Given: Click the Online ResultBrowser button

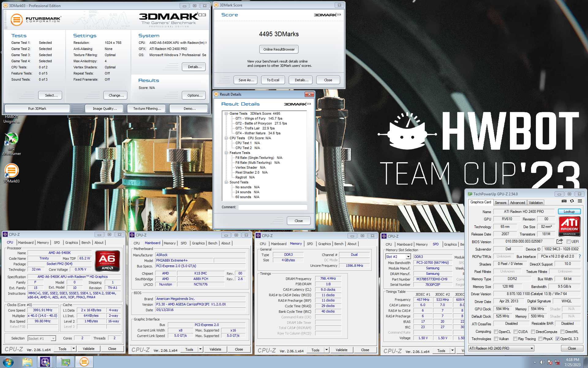Looking at the screenshot, I should tap(279, 49).
